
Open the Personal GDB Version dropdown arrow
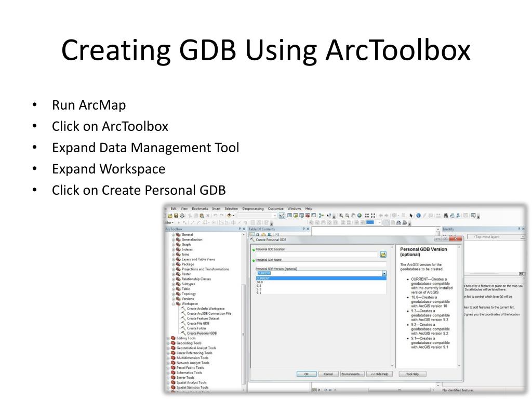[x=384, y=273]
